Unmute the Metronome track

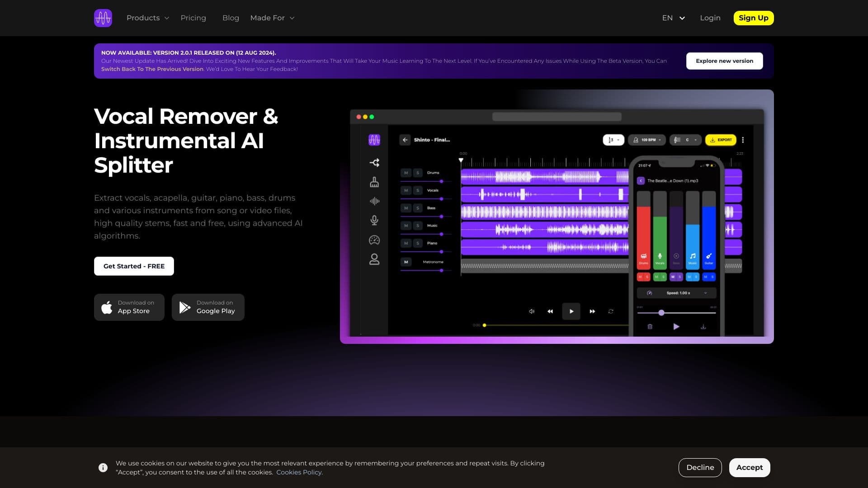(406, 262)
